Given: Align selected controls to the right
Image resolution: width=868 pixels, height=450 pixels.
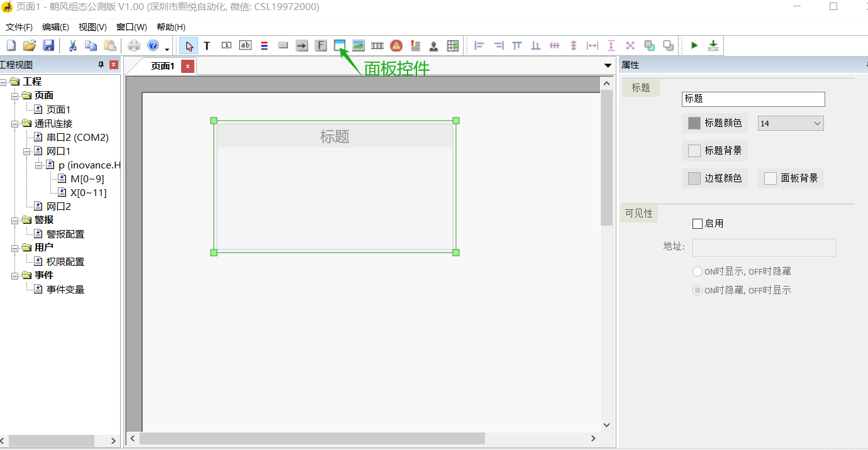Looking at the screenshot, I should pyautogui.click(x=498, y=45).
